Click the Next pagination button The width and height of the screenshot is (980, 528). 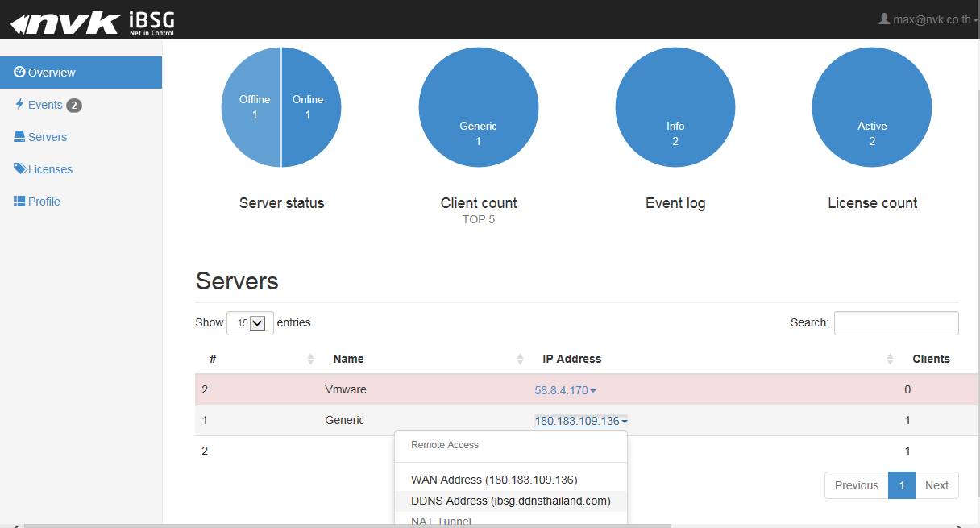tap(936, 485)
